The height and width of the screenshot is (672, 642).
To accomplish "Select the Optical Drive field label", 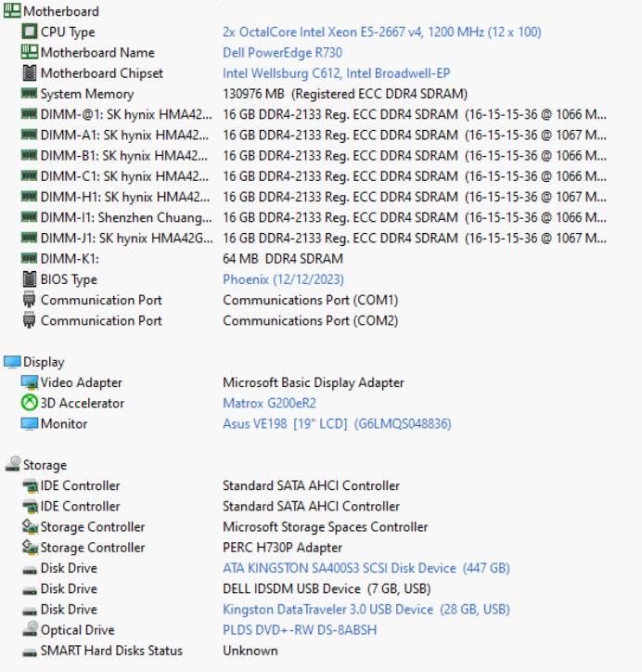I will point(78,630).
